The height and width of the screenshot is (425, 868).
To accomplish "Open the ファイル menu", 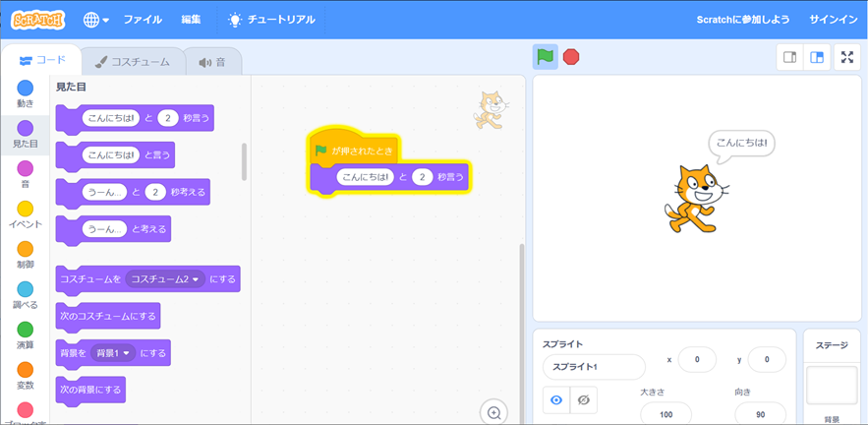I will point(143,20).
